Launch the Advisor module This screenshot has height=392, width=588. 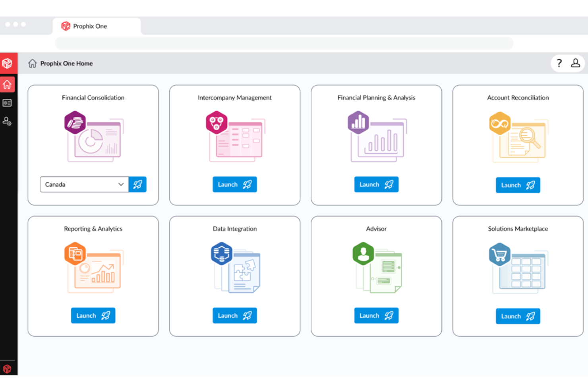pyautogui.click(x=376, y=315)
